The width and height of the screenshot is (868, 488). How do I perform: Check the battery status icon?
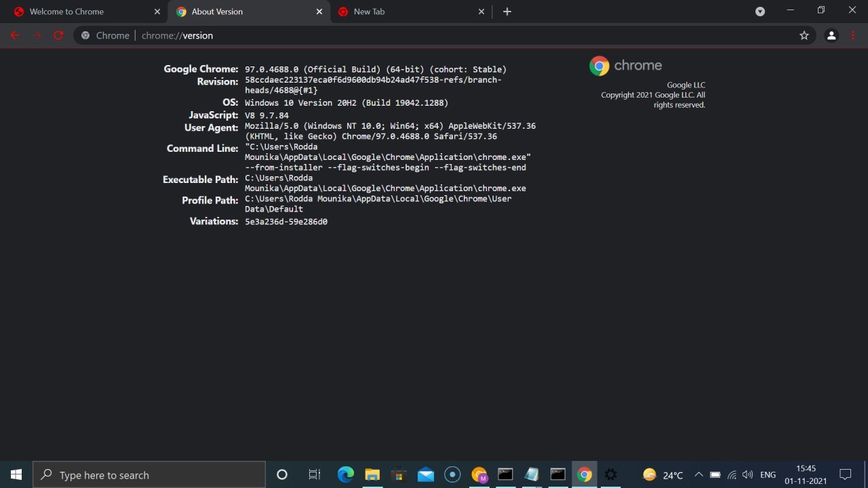click(715, 474)
